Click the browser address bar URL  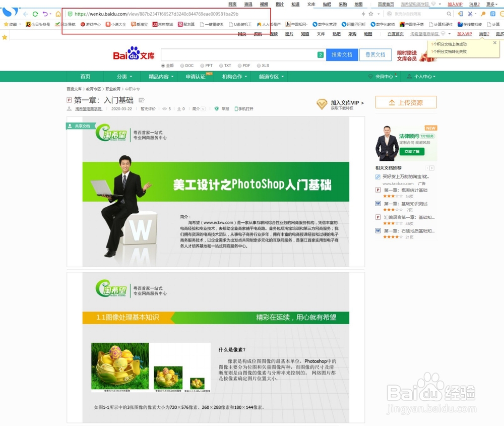[x=157, y=14]
